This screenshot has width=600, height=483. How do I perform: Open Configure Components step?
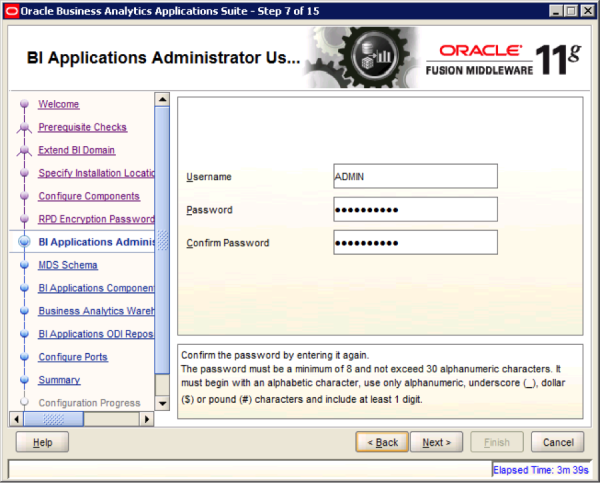[89, 196]
